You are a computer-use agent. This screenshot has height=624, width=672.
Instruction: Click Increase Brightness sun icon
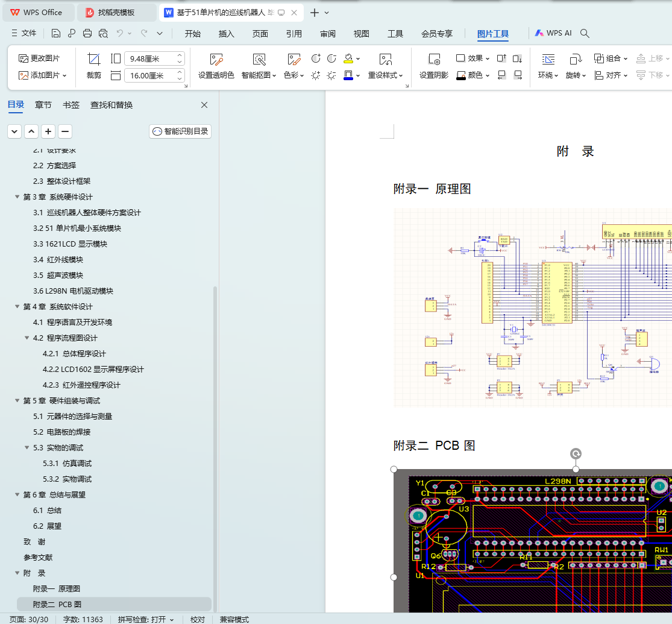click(316, 75)
